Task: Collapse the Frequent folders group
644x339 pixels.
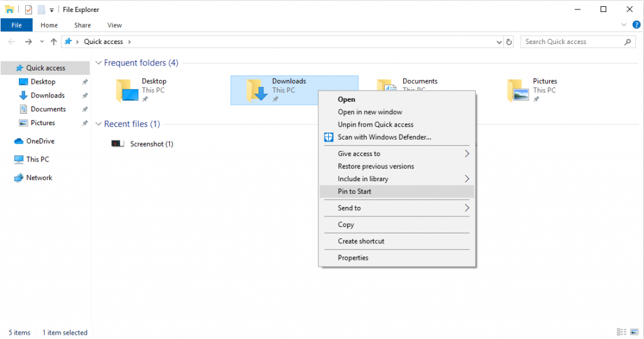Action: click(99, 63)
